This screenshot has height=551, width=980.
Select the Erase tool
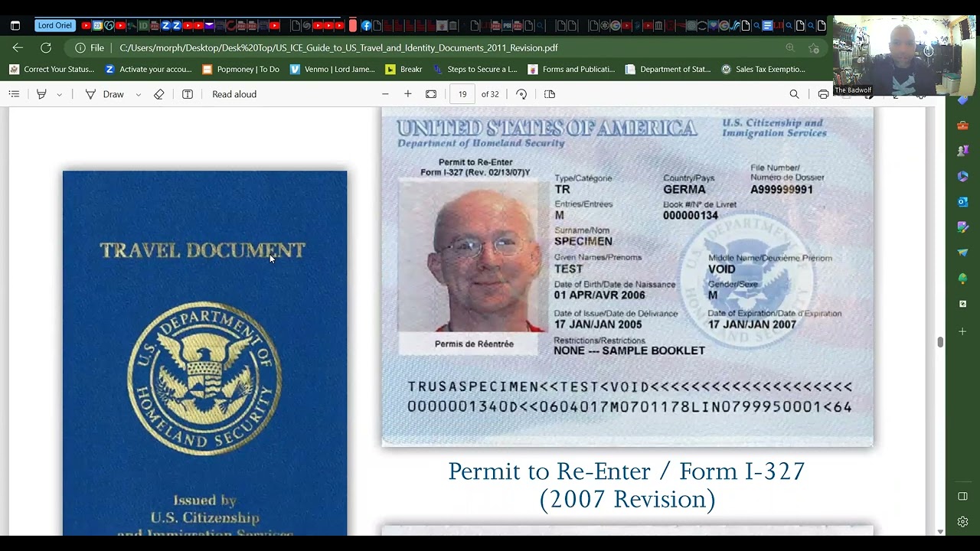pos(158,94)
